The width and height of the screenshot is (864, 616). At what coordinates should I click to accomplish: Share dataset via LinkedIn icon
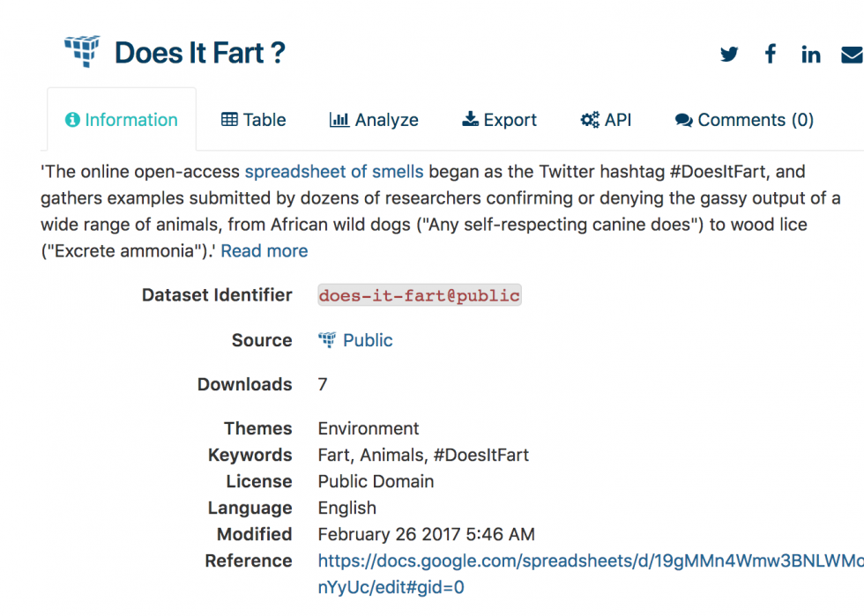pyautogui.click(x=810, y=54)
